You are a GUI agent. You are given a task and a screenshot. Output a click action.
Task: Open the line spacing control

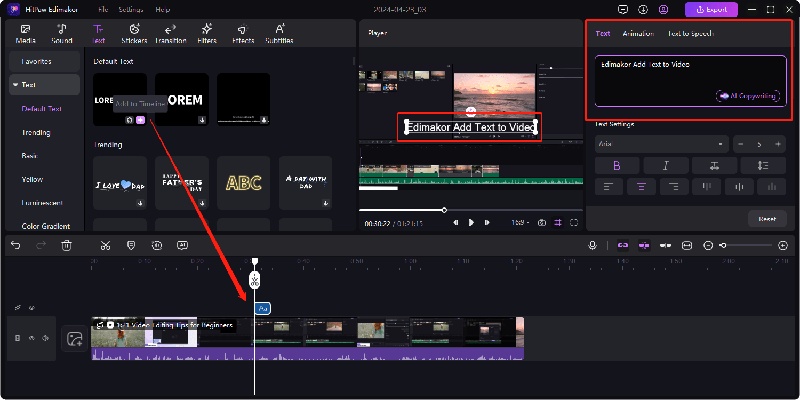(x=763, y=165)
